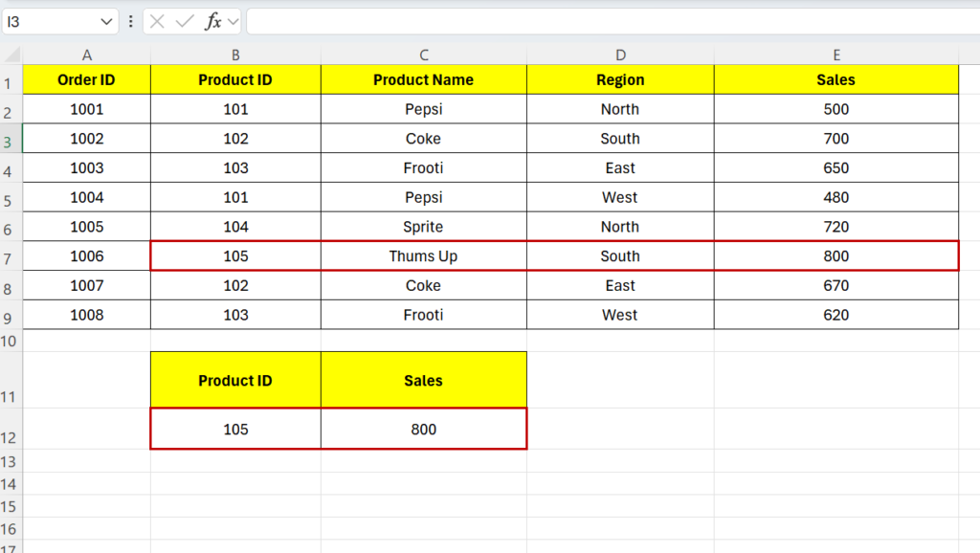This screenshot has height=553, width=980.
Task: Click Region West cell in row 9
Action: 620,315
